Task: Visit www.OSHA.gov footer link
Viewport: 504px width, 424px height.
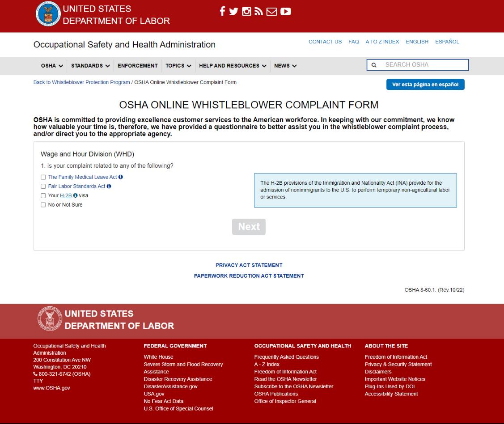Action: coord(52,388)
